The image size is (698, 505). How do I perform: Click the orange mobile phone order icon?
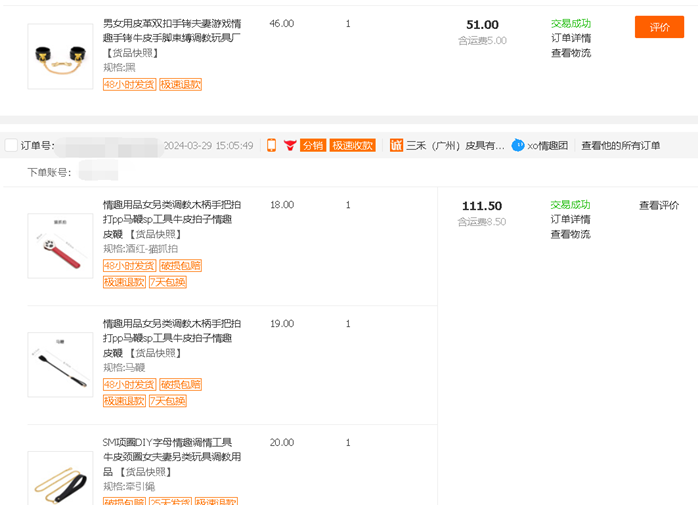tap(271, 145)
